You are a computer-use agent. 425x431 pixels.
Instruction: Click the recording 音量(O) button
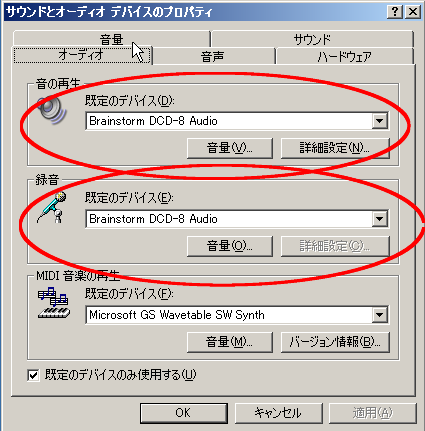pyautogui.click(x=230, y=246)
